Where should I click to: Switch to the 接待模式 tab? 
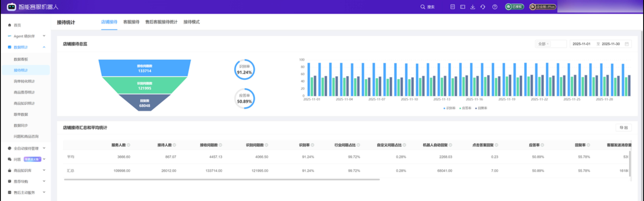(191, 22)
